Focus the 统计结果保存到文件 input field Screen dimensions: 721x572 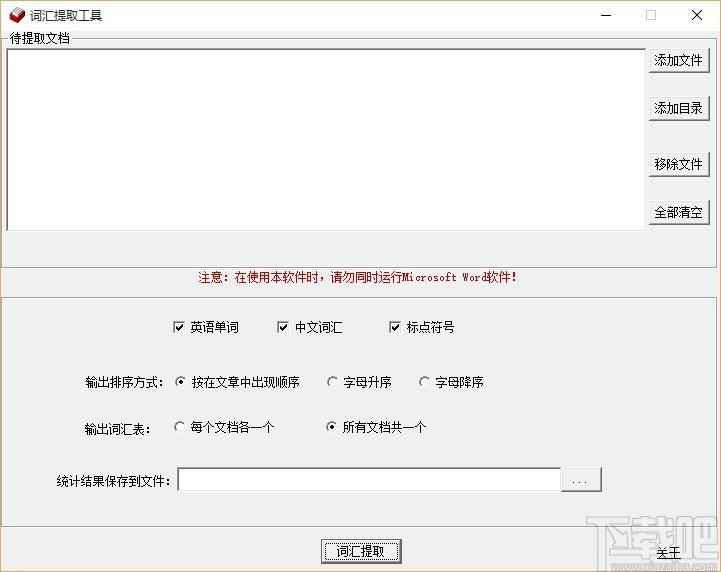[369, 480]
